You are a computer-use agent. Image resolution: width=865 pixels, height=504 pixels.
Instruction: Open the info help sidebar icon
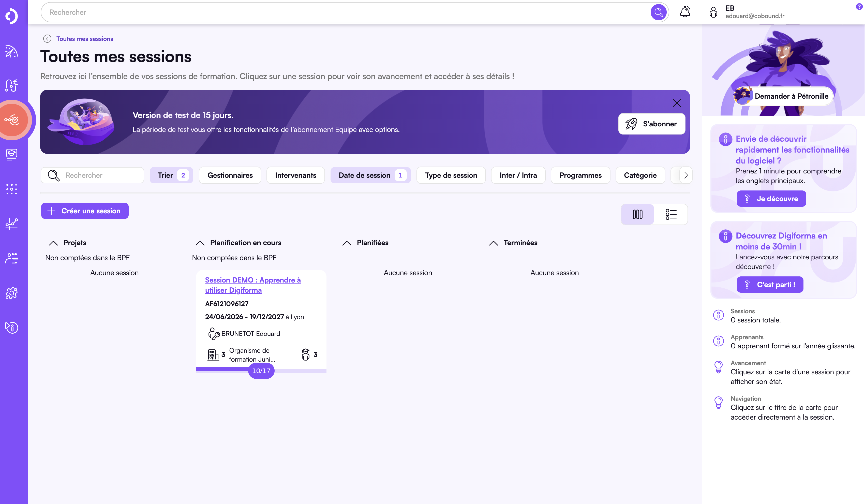tap(11, 328)
